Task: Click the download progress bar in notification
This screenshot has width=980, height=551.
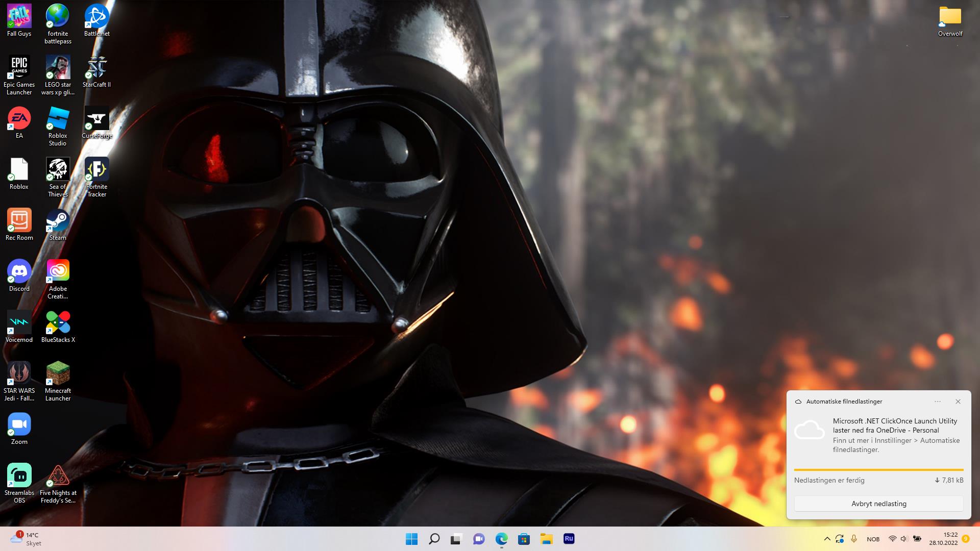Action: coord(878,469)
